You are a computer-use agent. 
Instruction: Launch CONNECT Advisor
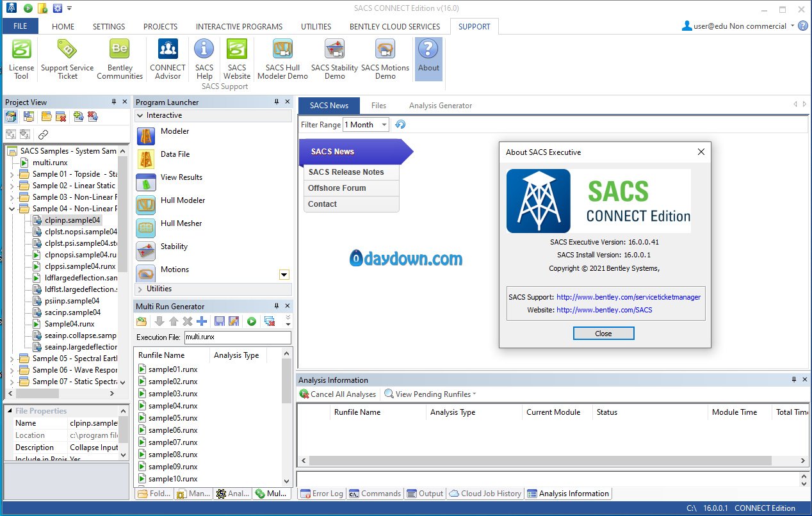point(168,59)
